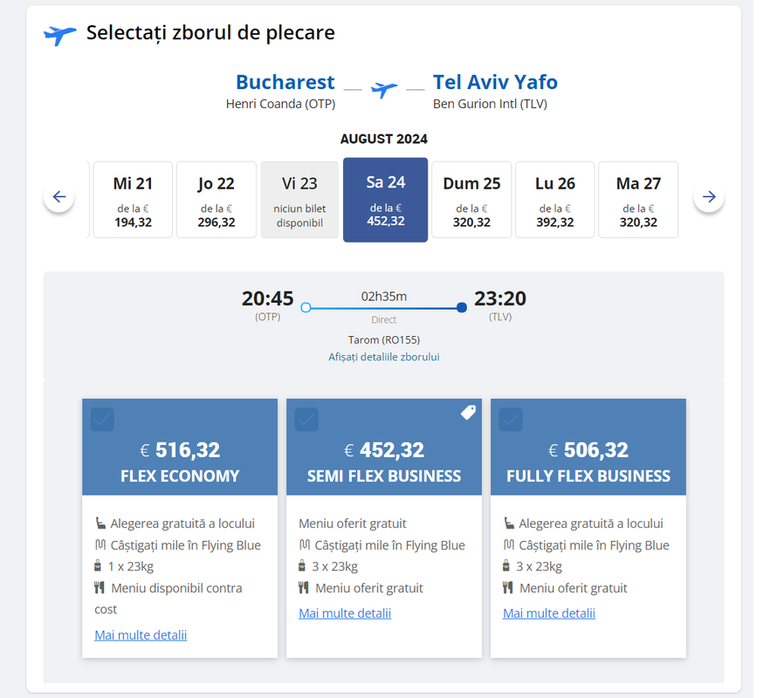This screenshot has height=698, width=784.
Task: Click the flight duration line end dot
Action: [x=462, y=307]
